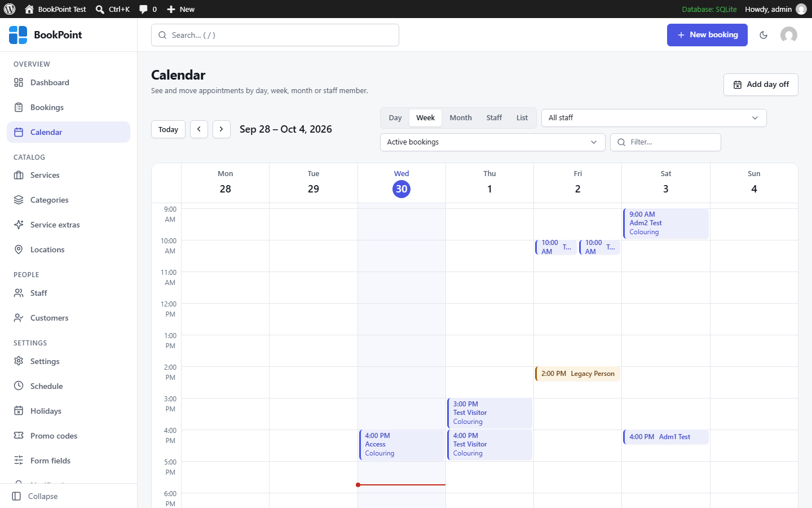Click the New booking button
The width and height of the screenshot is (812, 508).
click(707, 35)
